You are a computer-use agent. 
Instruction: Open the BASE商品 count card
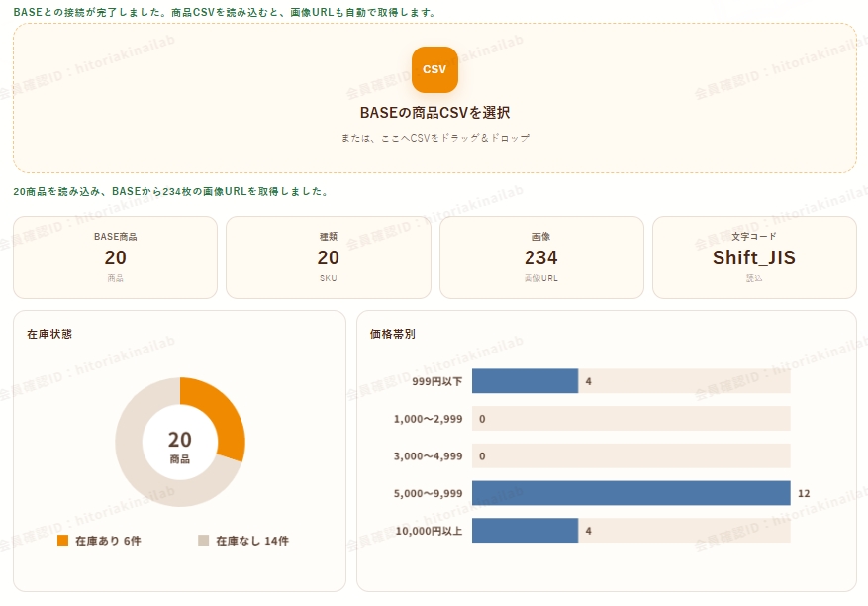(115, 257)
